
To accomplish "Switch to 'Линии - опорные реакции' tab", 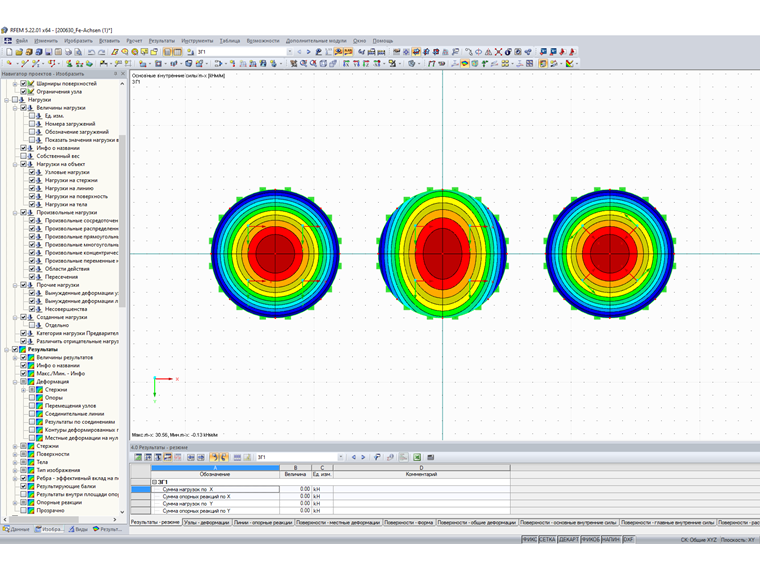I will pyautogui.click(x=263, y=522).
